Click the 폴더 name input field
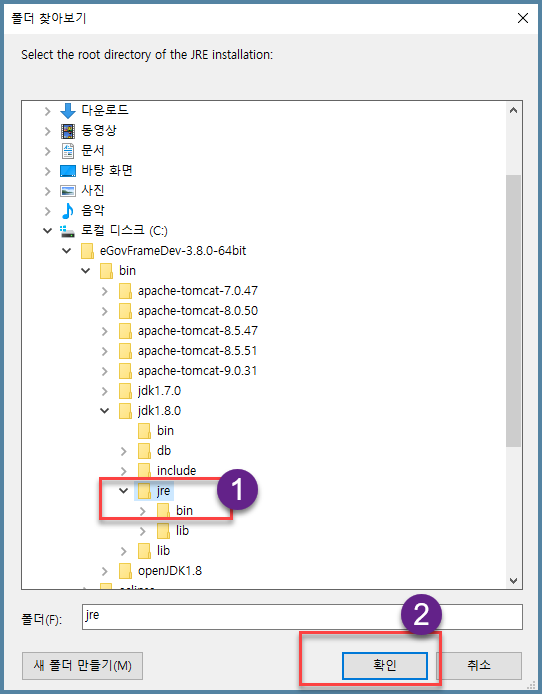The image size is (542, 694). 302,617
